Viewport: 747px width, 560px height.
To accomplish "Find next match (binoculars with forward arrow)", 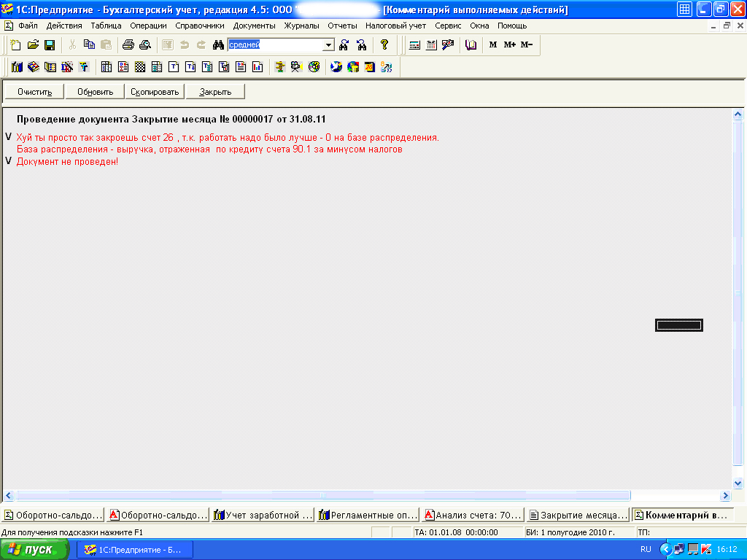I will click(344, 44).
